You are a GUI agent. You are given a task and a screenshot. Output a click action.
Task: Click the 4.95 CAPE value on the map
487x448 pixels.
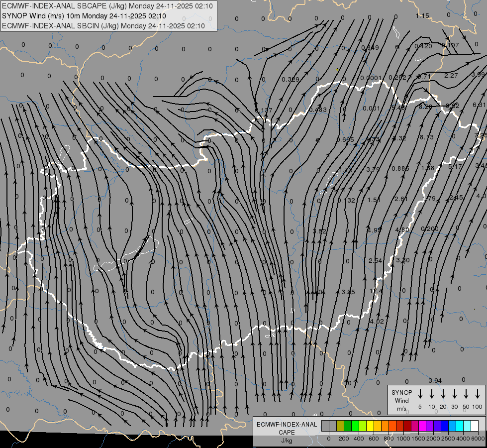[374, 230]
